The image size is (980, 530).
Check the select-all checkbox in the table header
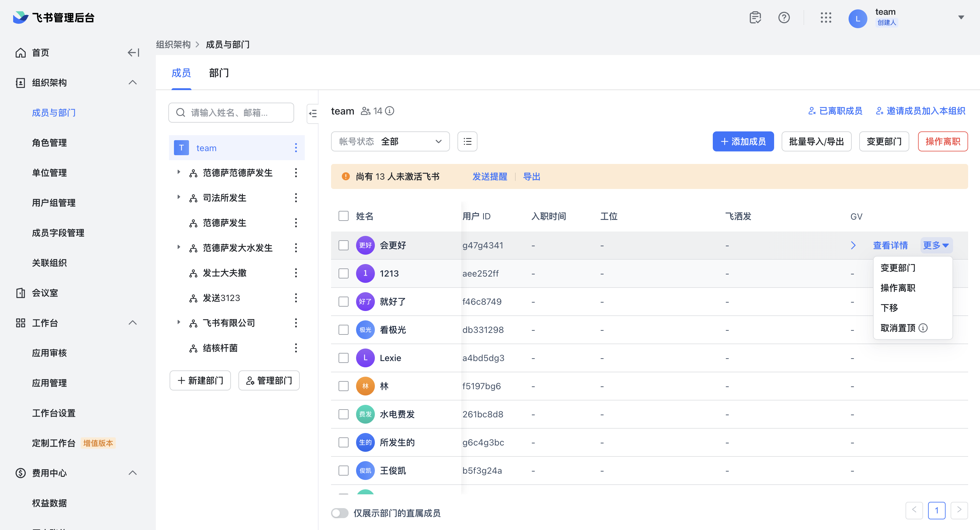click(x=344, y=216)
